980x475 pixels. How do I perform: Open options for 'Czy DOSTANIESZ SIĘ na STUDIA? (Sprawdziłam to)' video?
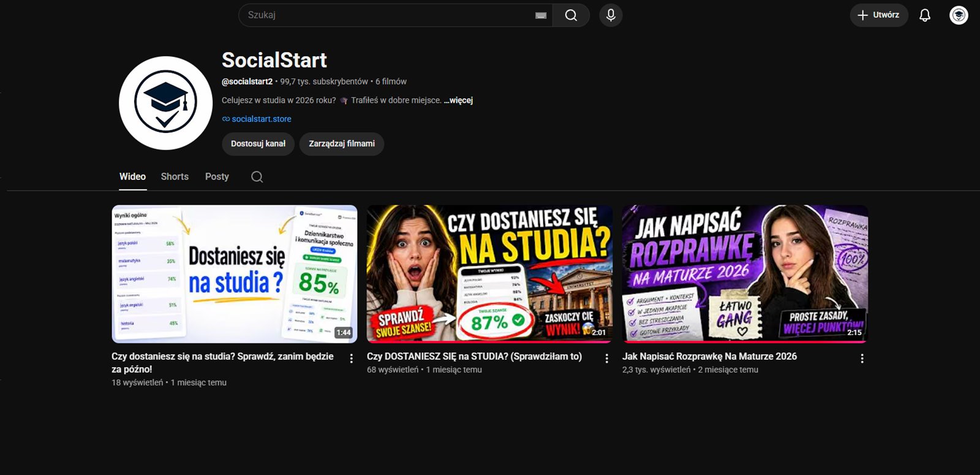click(607, 359)
